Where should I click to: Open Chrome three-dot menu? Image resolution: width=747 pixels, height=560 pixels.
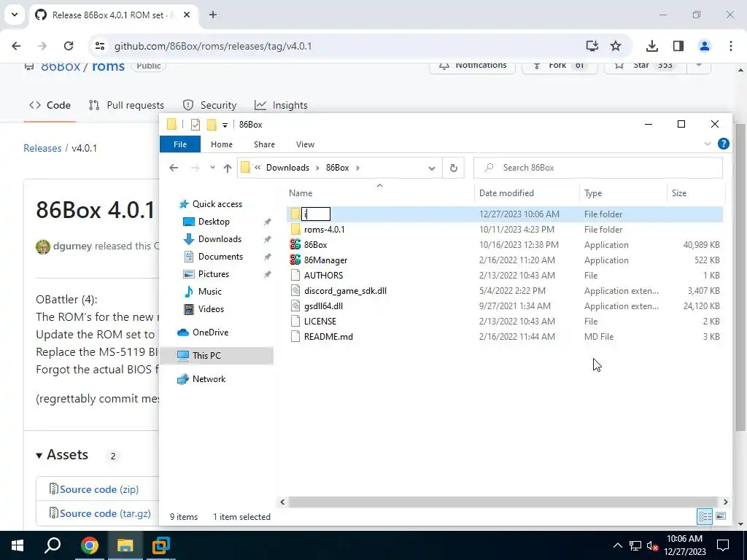730,46
